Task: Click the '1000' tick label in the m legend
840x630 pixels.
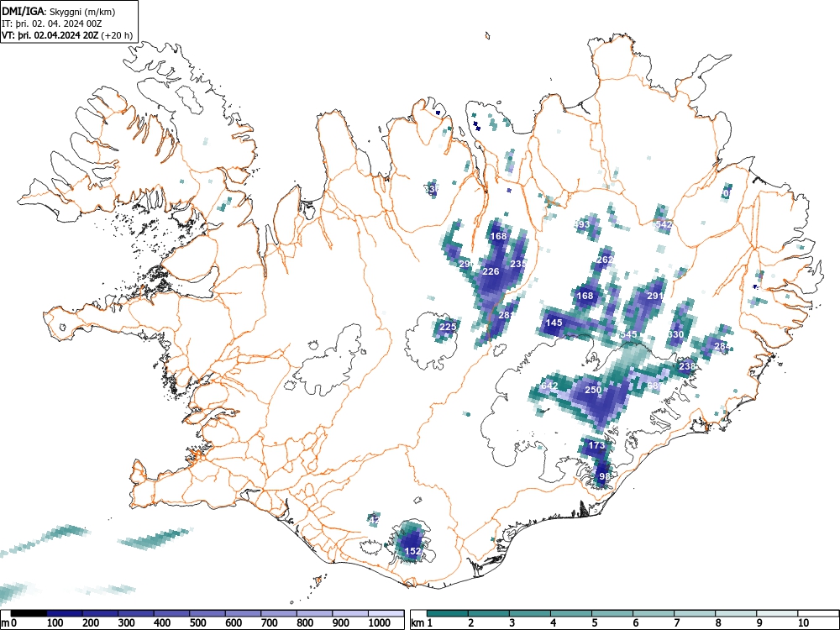Action: pos(380,623)
